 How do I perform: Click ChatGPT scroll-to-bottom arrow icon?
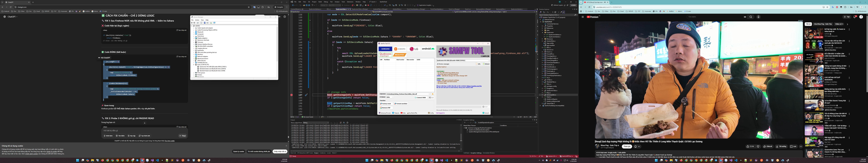(145, 123)
